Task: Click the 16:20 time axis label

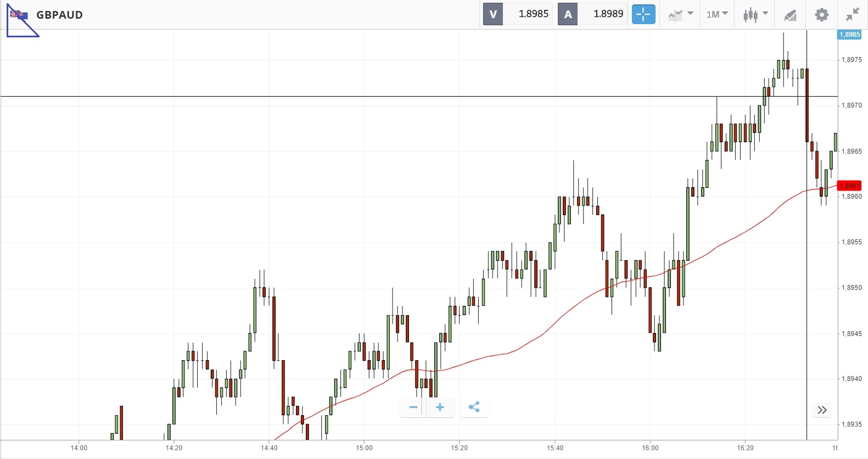Action: (x=745, y=448)
